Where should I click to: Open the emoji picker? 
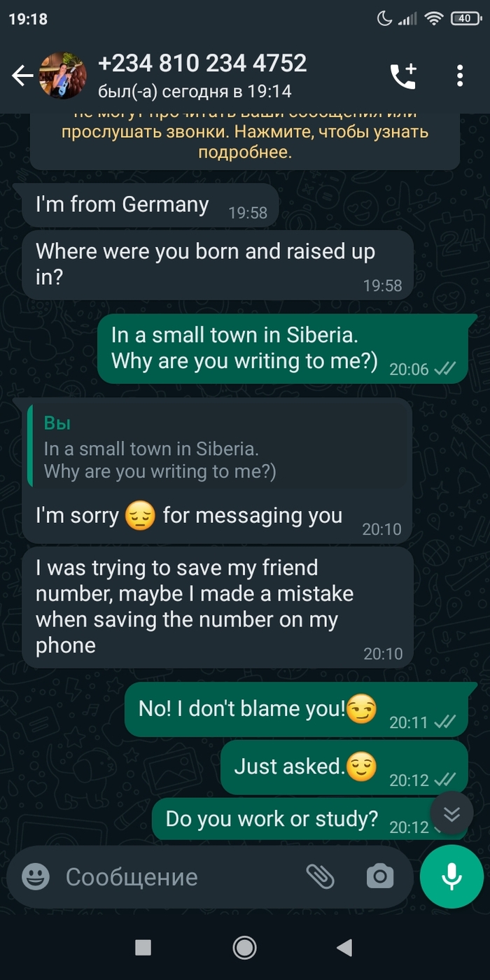pyautogui.click(x=36, y=876)
